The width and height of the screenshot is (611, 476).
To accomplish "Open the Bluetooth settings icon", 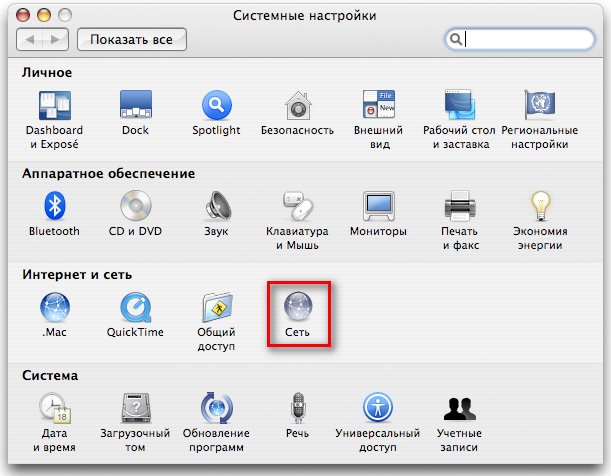I will click(x=54, y=206).
